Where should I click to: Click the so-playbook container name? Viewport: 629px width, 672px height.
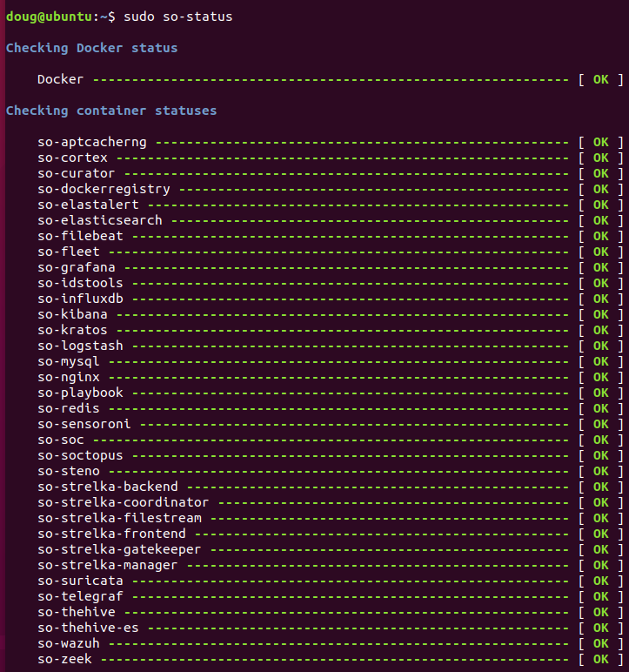click(80, 393)
